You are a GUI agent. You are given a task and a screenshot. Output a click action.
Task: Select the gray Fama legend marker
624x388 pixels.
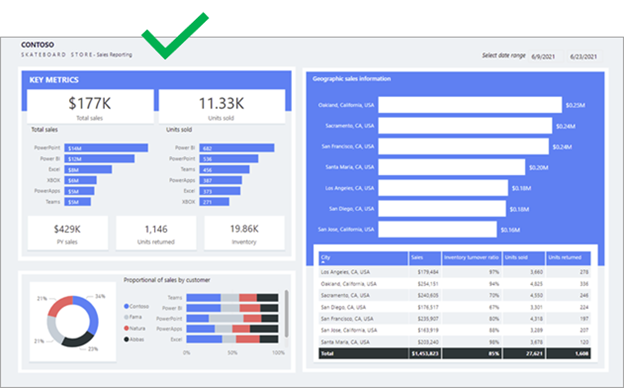pyautogui.click(x=127, y=317)
